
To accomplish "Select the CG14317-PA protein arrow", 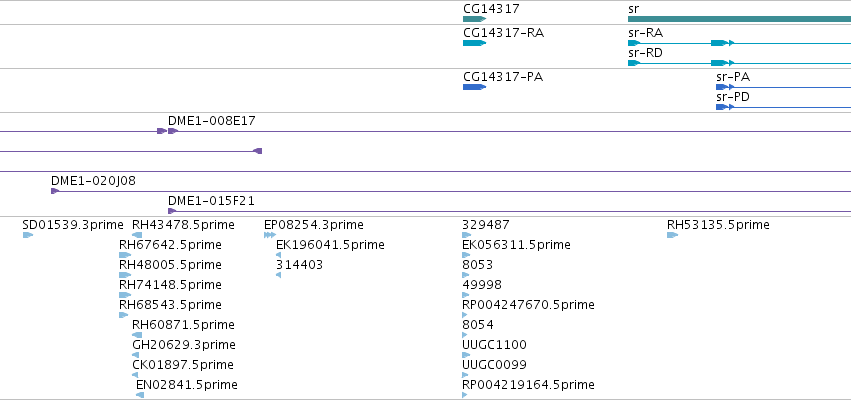I will [x=474, y=87].
